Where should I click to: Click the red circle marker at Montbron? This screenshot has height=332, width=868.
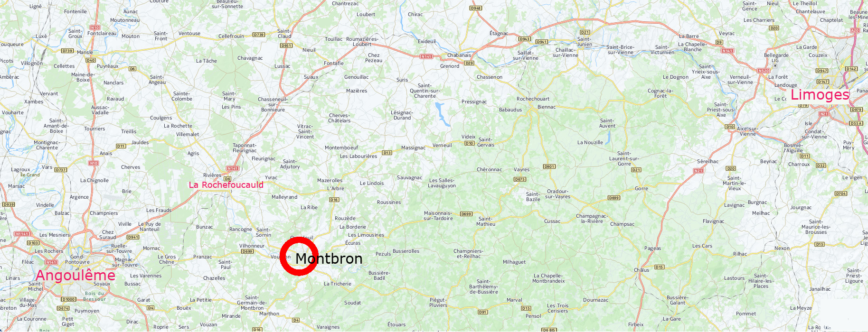tap(299, 257)
